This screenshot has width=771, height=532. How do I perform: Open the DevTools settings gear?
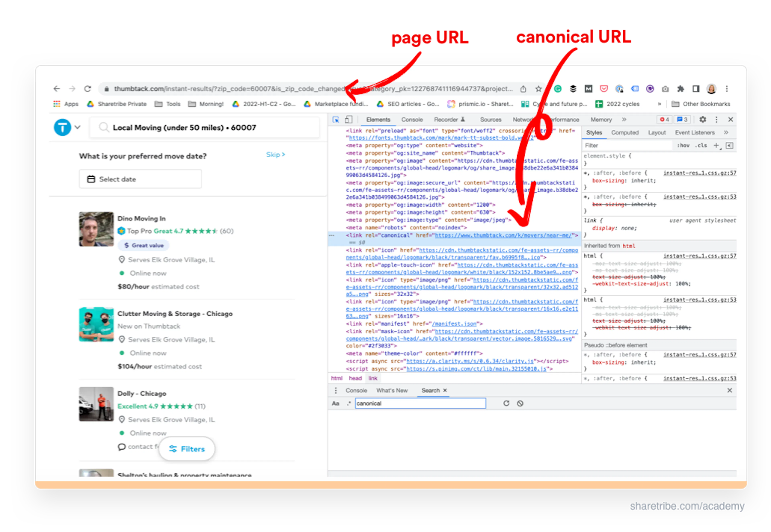(x=703, y=120)
